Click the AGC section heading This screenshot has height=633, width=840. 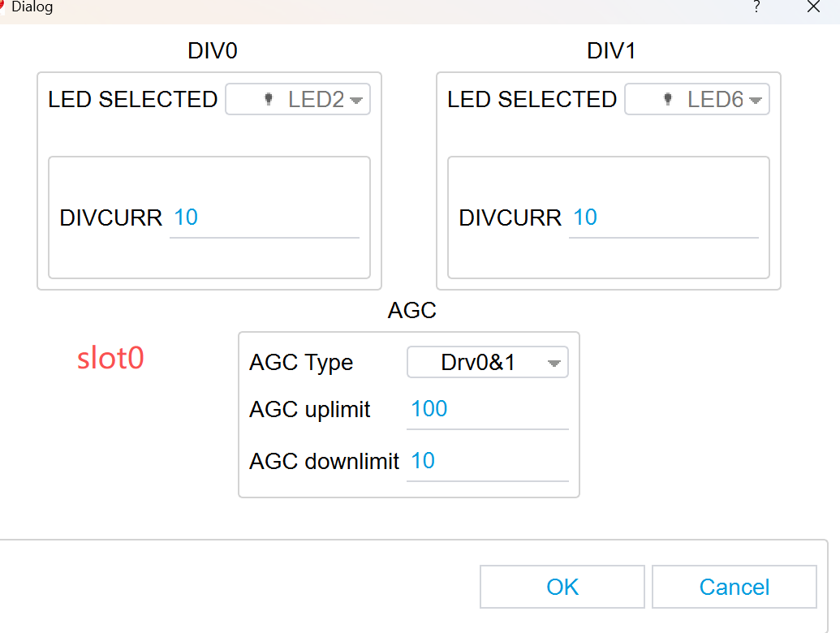[412, 311]
